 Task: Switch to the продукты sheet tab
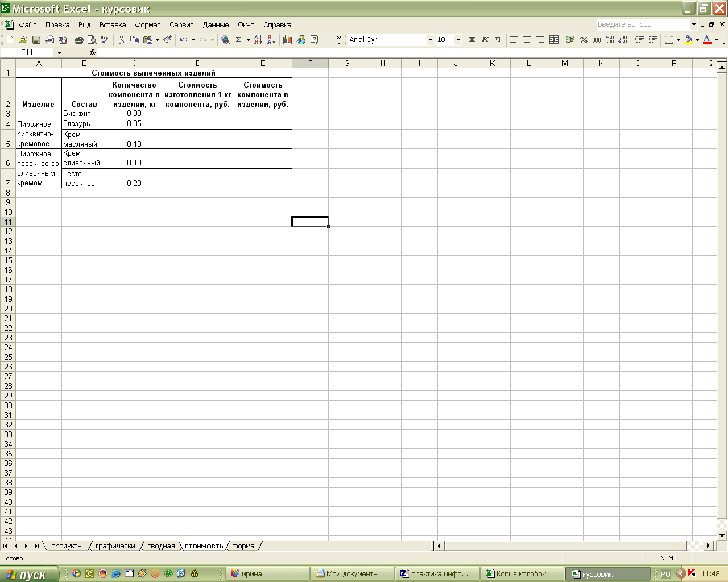[x=67, y=546]
